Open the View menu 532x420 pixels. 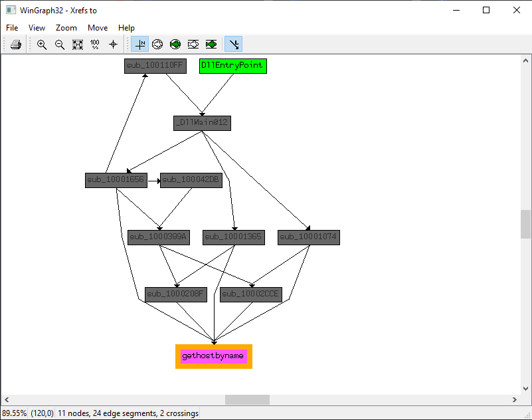tap(37, 28)
